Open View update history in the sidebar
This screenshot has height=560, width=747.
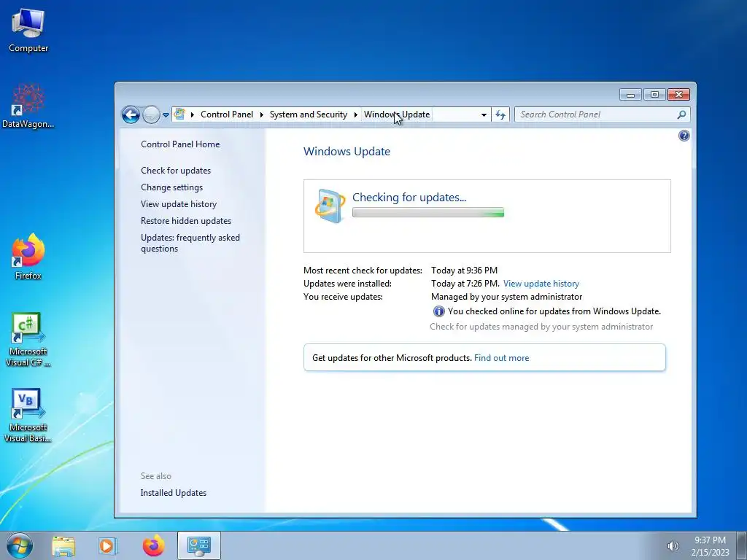pyautogui.click(x=179, y=204)
